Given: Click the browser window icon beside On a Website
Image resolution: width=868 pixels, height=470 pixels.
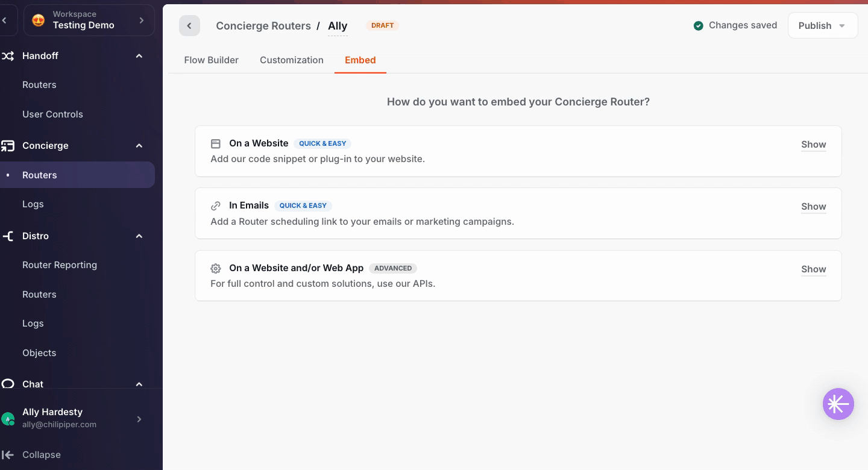Looking at the screenshot, I should (215, 143).
